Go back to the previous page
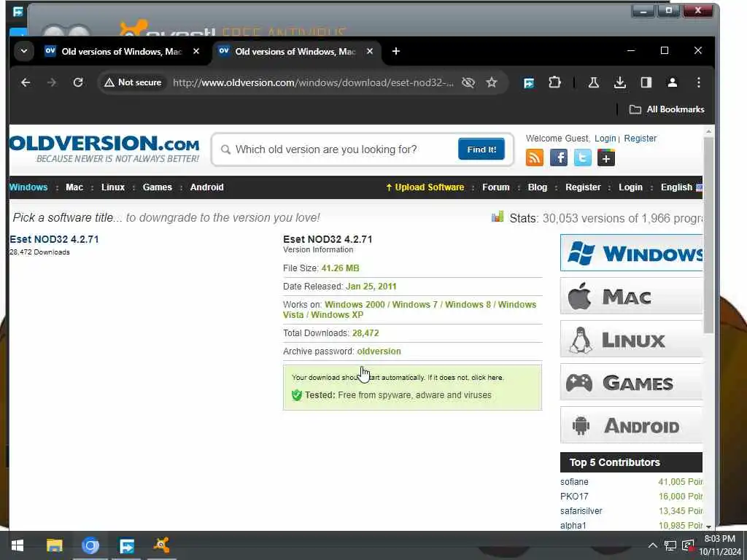Screen dimensions: 747x560 26,82
